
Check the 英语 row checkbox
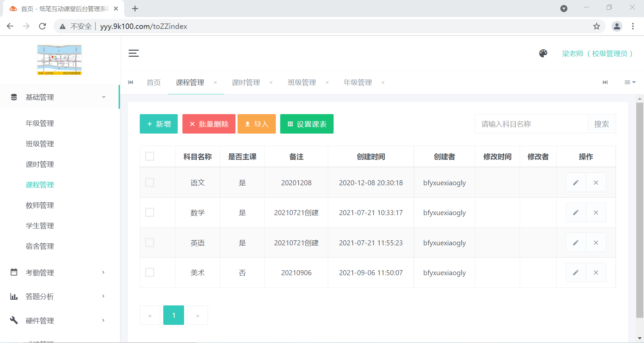[149, 243]
